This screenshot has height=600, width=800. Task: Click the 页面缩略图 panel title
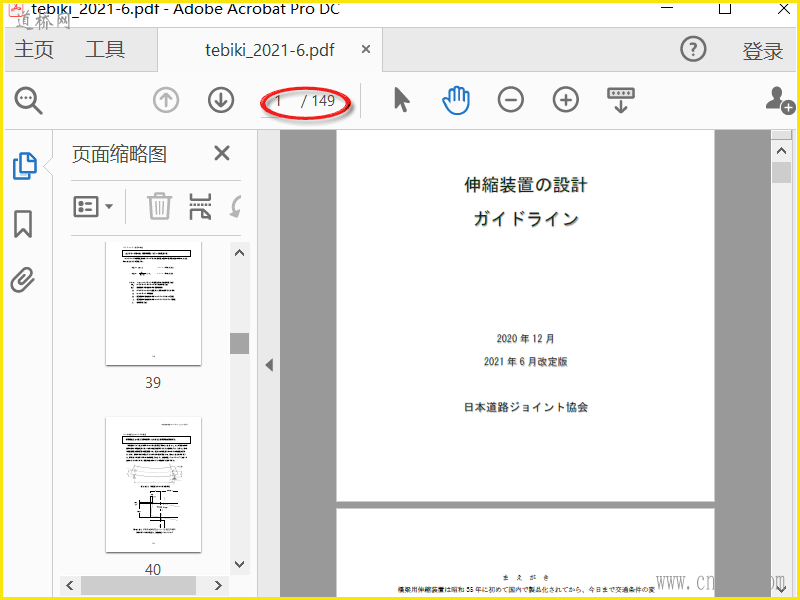click(x=119, y=154)
